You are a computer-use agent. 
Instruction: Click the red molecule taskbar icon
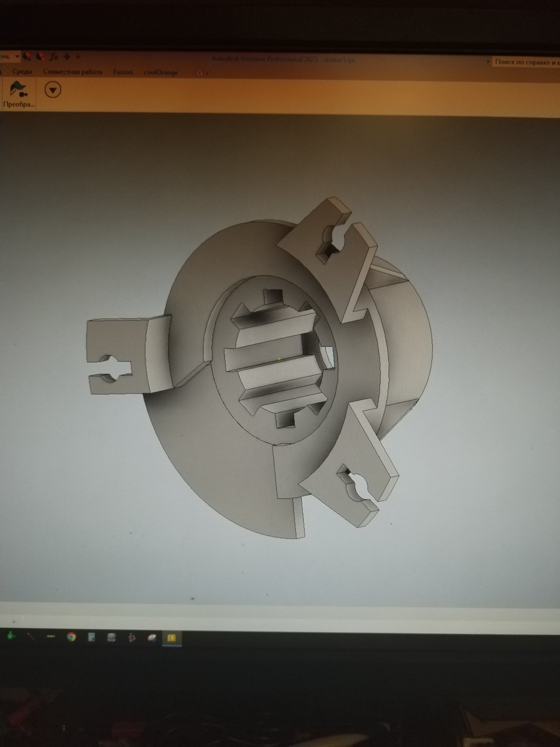coord(132,638)
